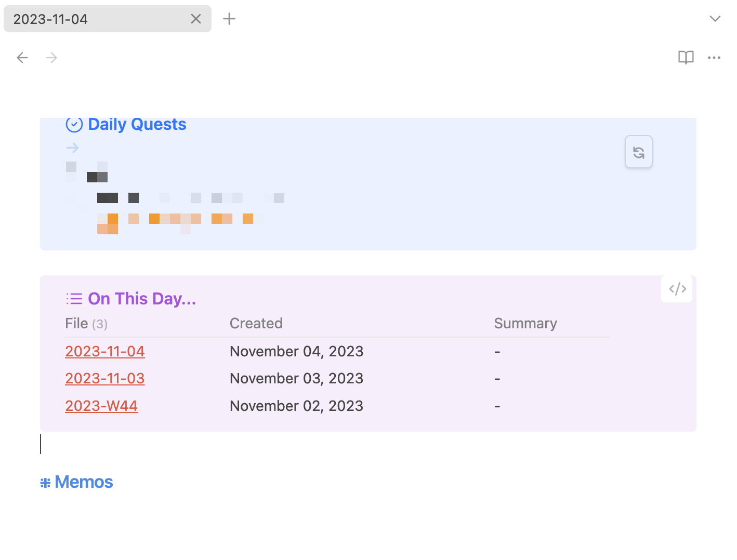Viewport: 737px width, 560px height.
Task: Click the blue arrow under Daily Quests
Action: (x=72, y=148)
